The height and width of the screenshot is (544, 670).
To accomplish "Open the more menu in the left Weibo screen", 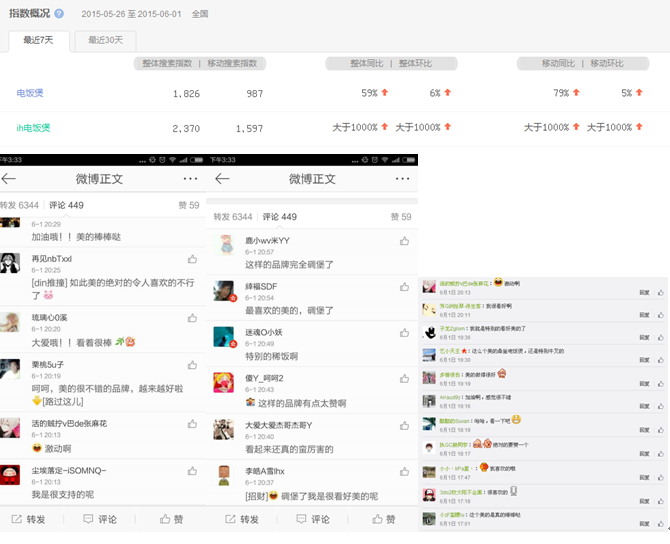I will click(x=190, y=179).
